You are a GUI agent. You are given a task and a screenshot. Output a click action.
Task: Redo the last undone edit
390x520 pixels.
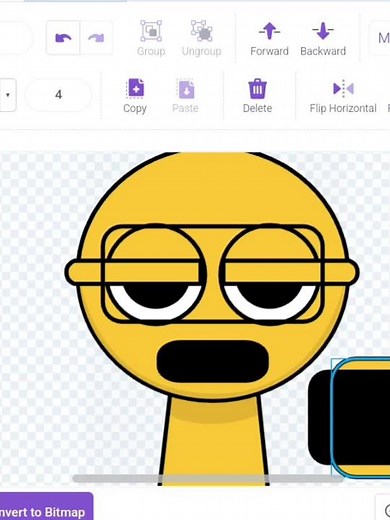pyautogui.click(x=96, y=38)
